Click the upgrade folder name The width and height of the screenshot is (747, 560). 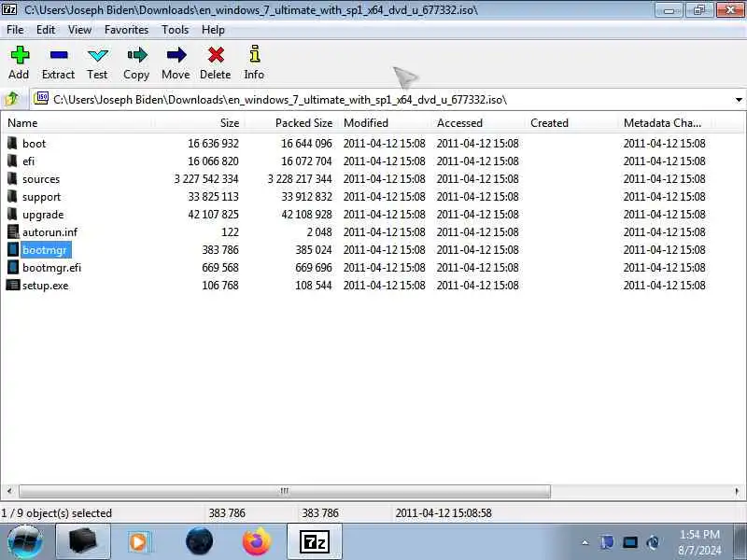[43, 215]
